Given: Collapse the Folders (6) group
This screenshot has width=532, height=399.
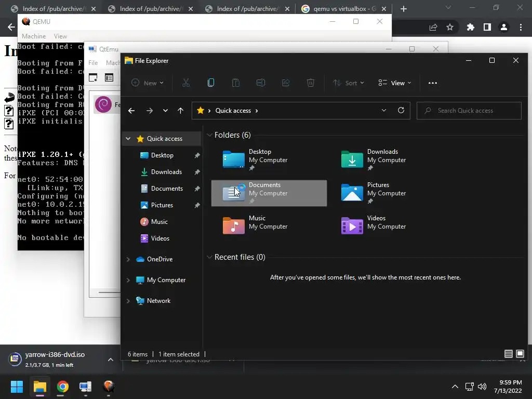Looking at the screenshot, I should tap(210, 135).
